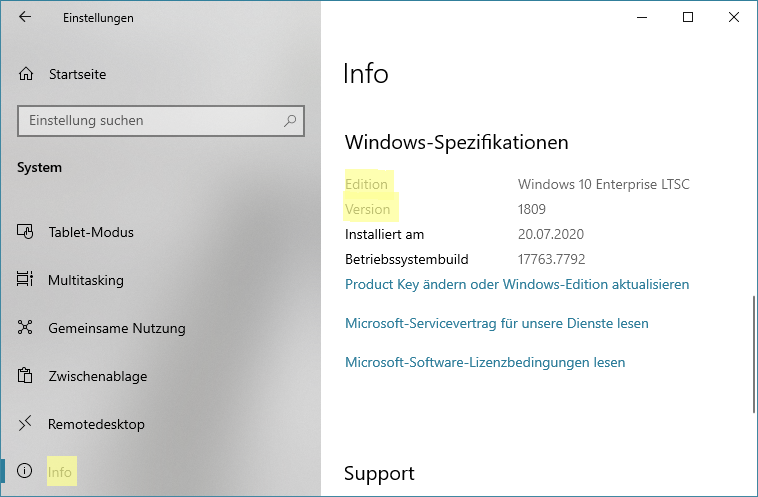The height and width of the screenshot is (497, 758).
Task: Click the Installiert am label
Action: [384, 234]
